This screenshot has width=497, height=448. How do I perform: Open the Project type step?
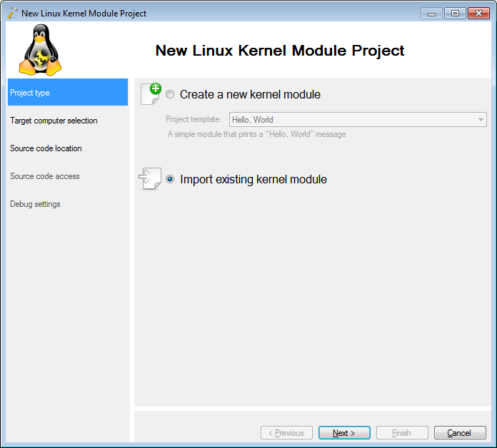[68, 92]
